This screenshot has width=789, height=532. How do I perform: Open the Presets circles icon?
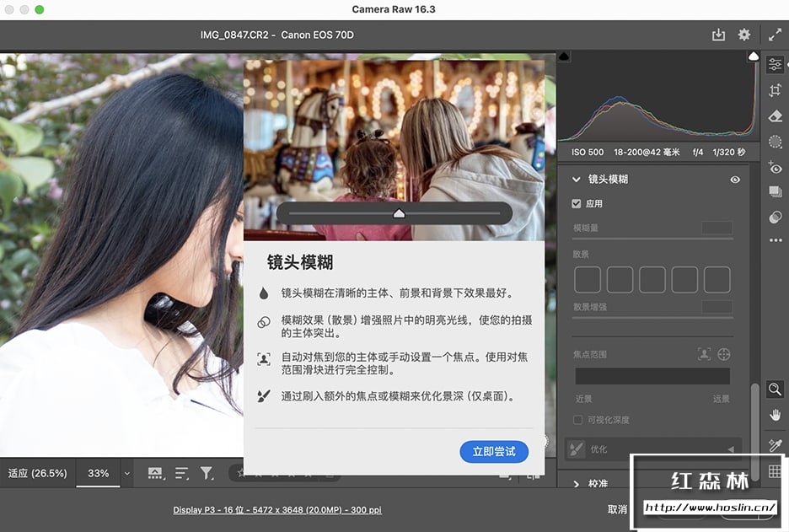pyautogui.click(x=775, y=218)
